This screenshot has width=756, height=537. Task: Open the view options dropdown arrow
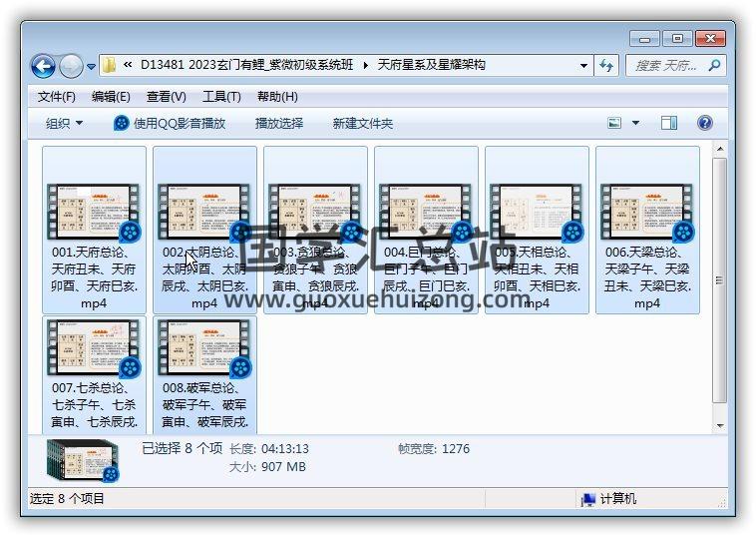pos(635,123)
